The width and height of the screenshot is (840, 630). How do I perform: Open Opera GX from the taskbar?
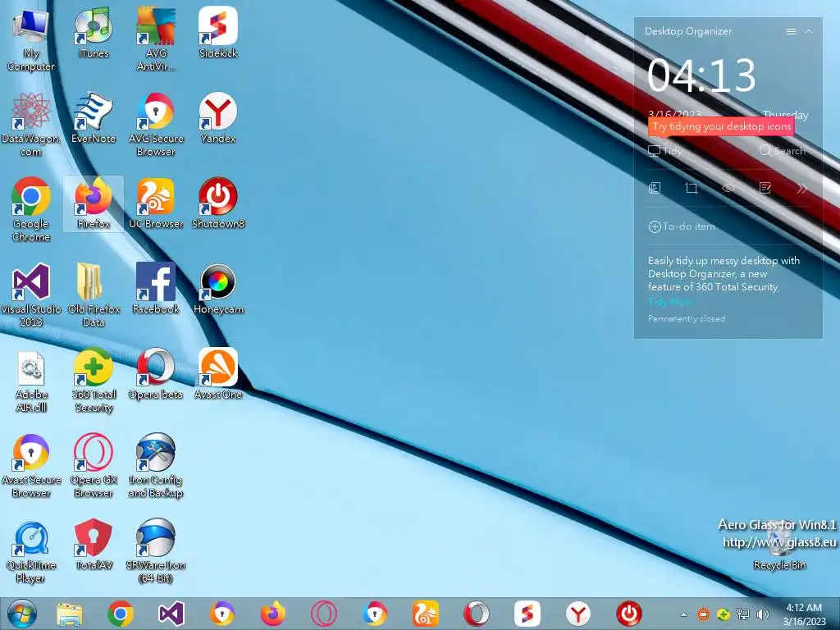323,614
